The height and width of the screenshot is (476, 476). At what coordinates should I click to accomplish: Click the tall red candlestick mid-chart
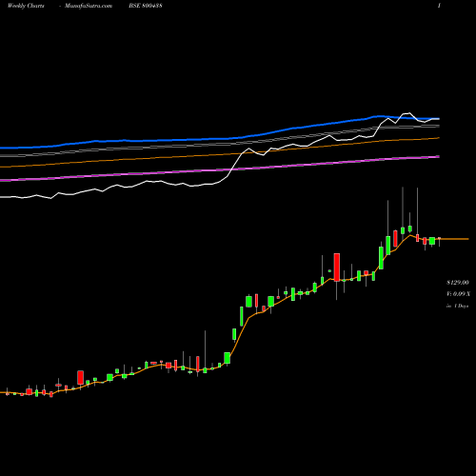click(337, 268)
